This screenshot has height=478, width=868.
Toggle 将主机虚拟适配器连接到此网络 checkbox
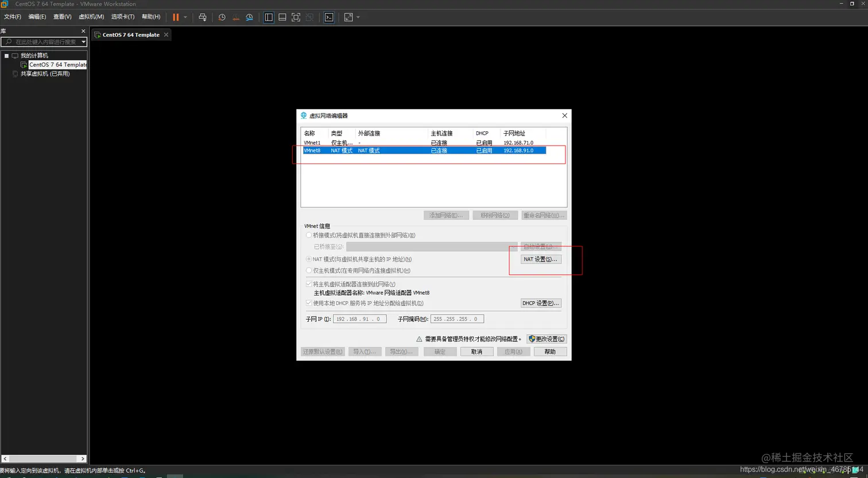coord(309,284)
